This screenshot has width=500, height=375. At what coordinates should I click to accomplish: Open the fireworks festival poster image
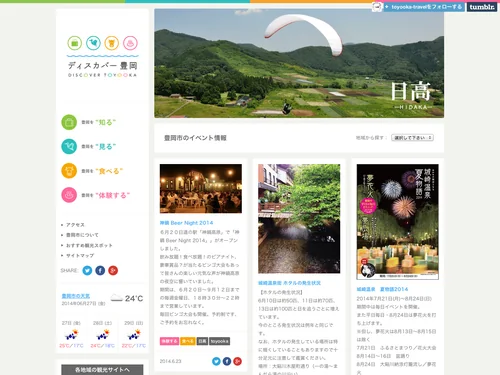[398, 222]
